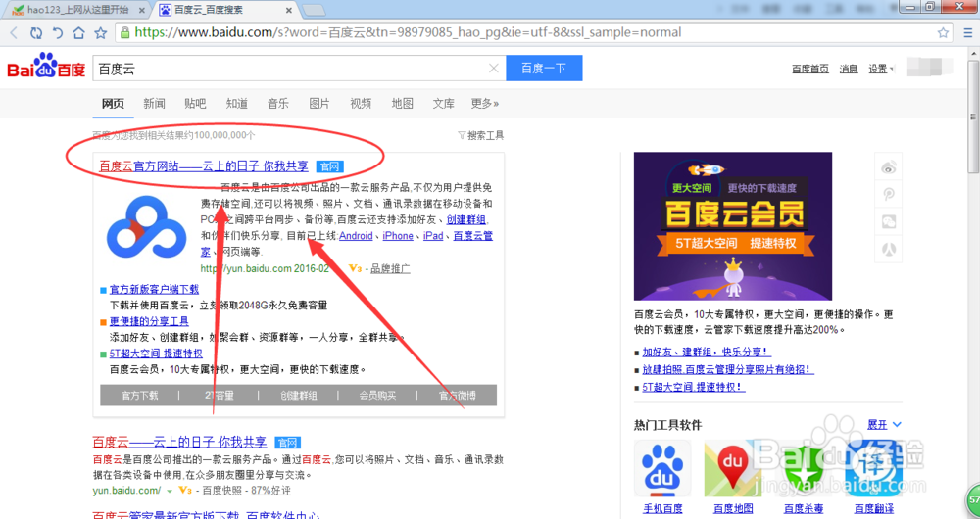Select the 贴吧 search category
The width and height of the screenshot is (980, 519).
[195, 104]
